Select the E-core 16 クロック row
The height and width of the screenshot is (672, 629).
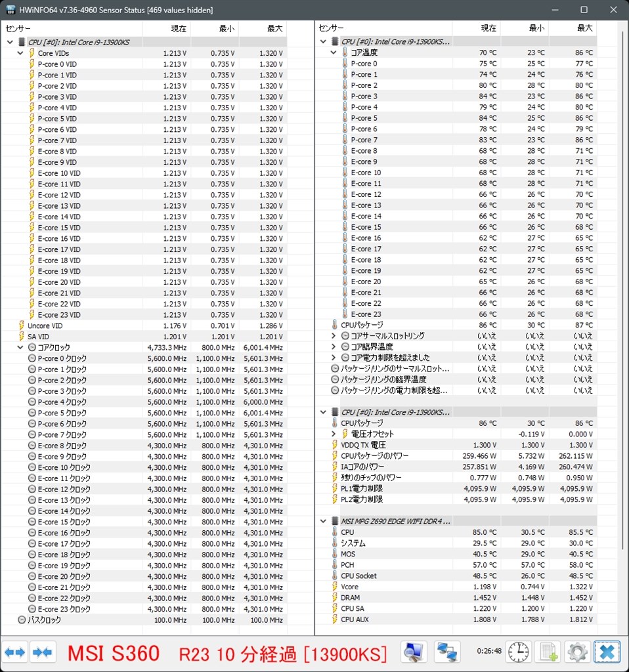pyautogui.click(x=144, y=533)
